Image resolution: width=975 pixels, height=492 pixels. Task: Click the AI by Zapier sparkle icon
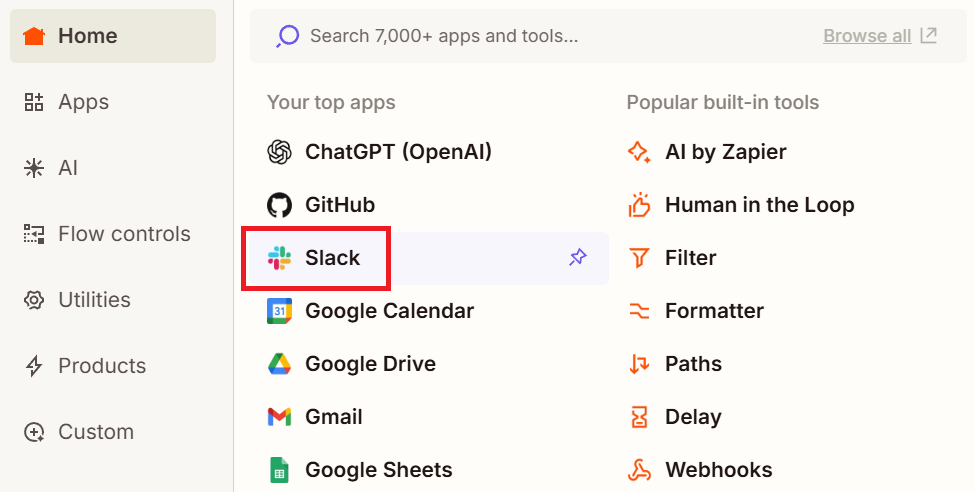639,152
